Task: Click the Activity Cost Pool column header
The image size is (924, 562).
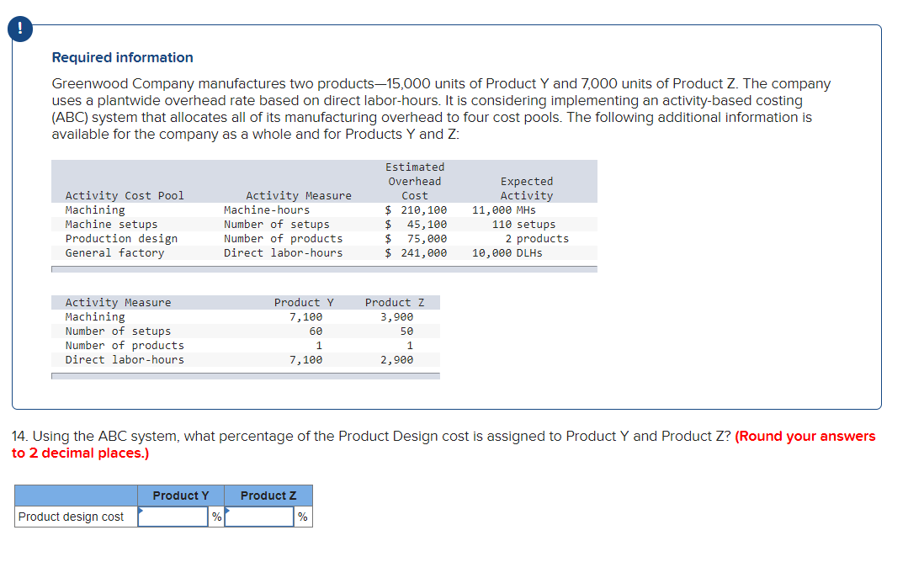Action: [125, 195]
